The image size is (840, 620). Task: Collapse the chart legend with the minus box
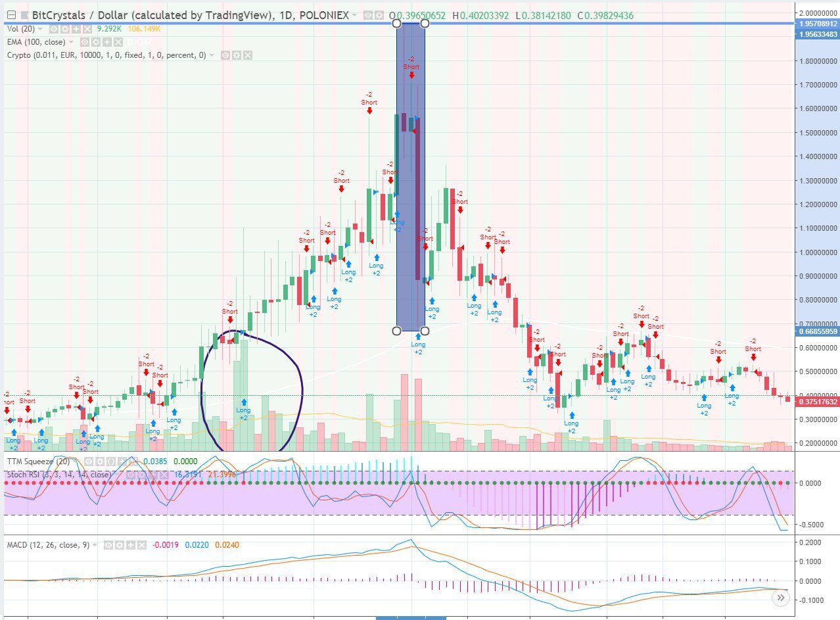pyautogui.click(x=10, y=15)
